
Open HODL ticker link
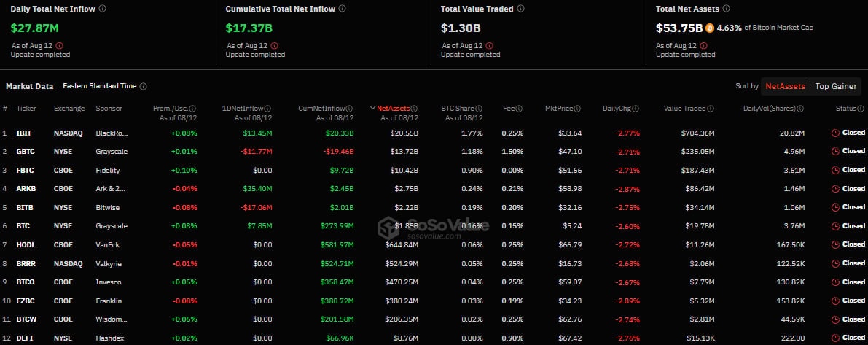[26, 245]
